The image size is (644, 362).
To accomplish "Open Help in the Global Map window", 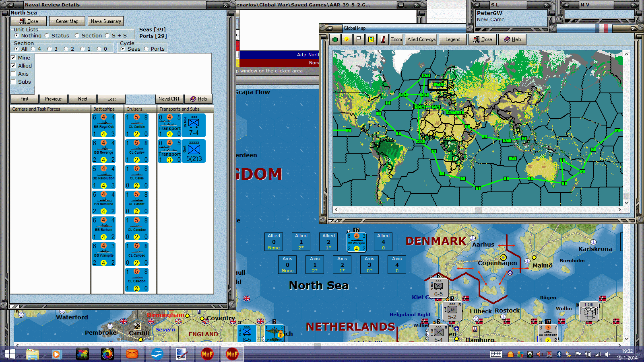I will point(512,39).
